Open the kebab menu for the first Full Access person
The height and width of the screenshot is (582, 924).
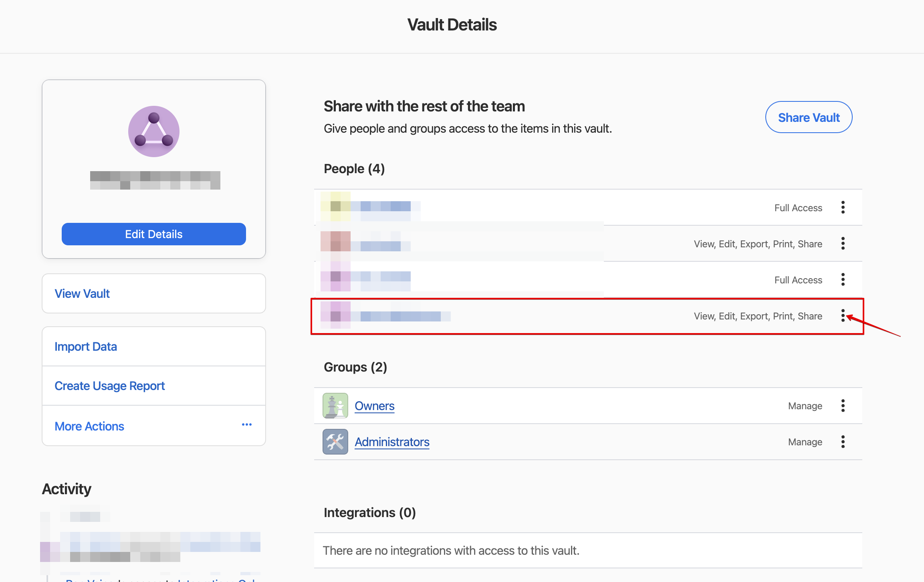[x=843, y=208]
